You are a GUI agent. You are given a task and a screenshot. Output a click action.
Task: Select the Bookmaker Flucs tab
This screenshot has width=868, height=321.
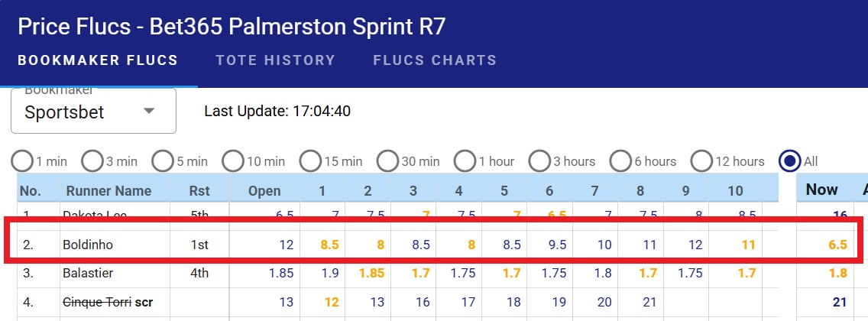coord(98,60)
